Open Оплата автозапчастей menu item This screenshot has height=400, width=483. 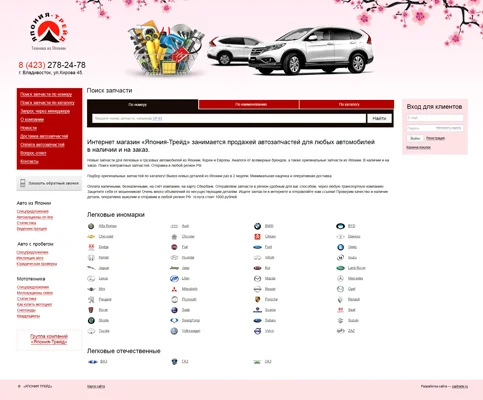42,145
